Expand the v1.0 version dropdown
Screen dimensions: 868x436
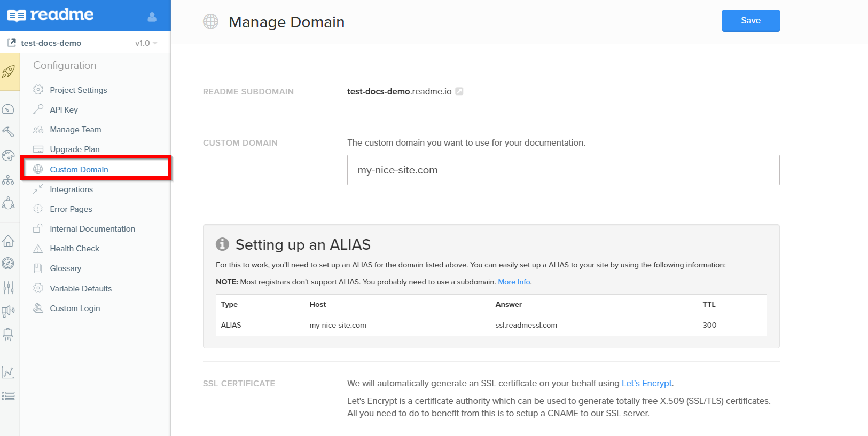pos(146,43)
